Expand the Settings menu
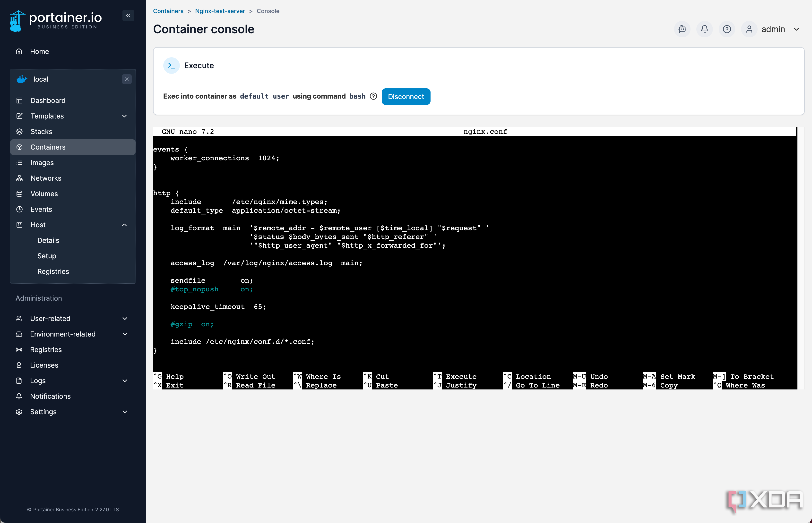 pyautogui.click(x=125, y=412)
